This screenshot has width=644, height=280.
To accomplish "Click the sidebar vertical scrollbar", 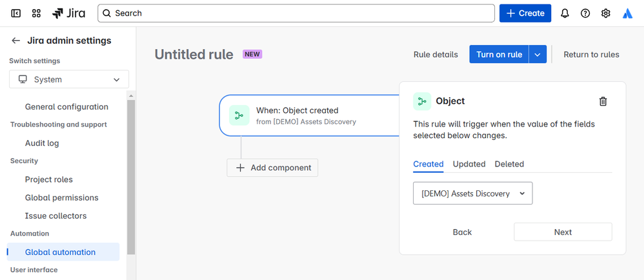I will 131,174.
